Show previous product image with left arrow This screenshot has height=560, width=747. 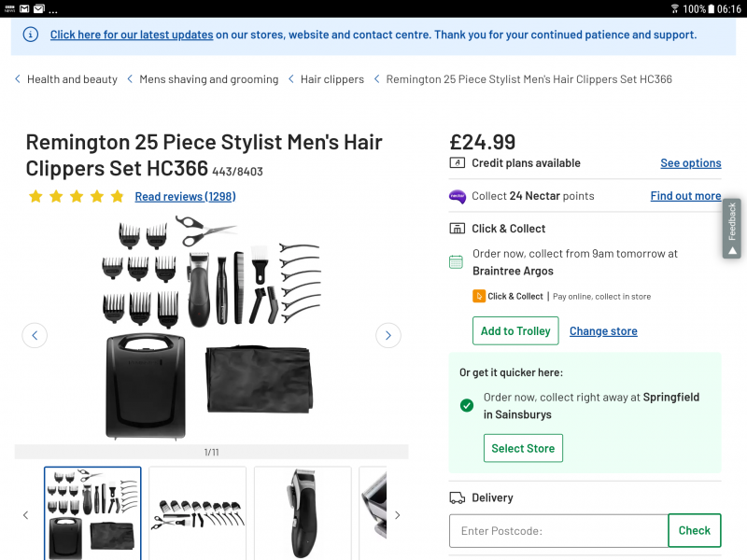coord(35,335)
